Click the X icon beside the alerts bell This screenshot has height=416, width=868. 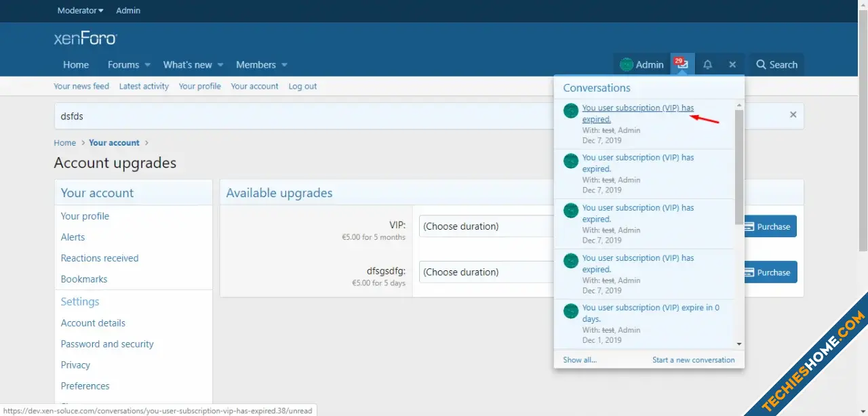[x=732, y=64]
